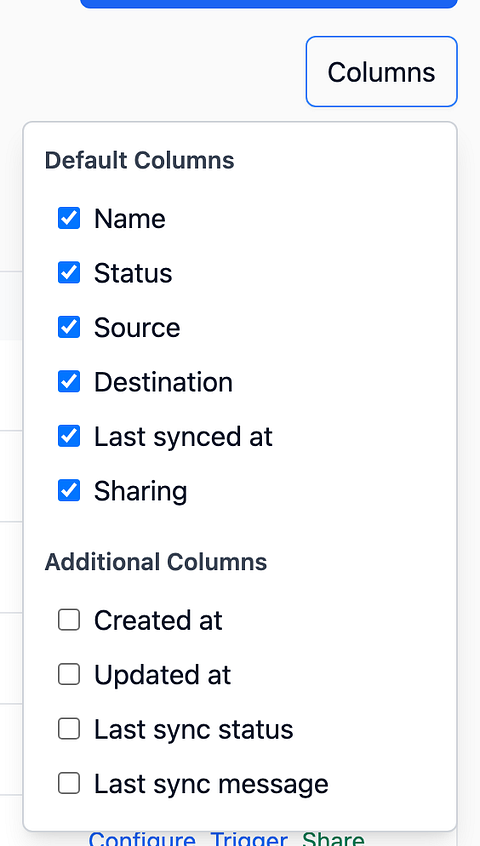The height and width of the screenshot is (846, 480).
Task: Hide the Sharing column via checkbox
Action: point(69,490)
